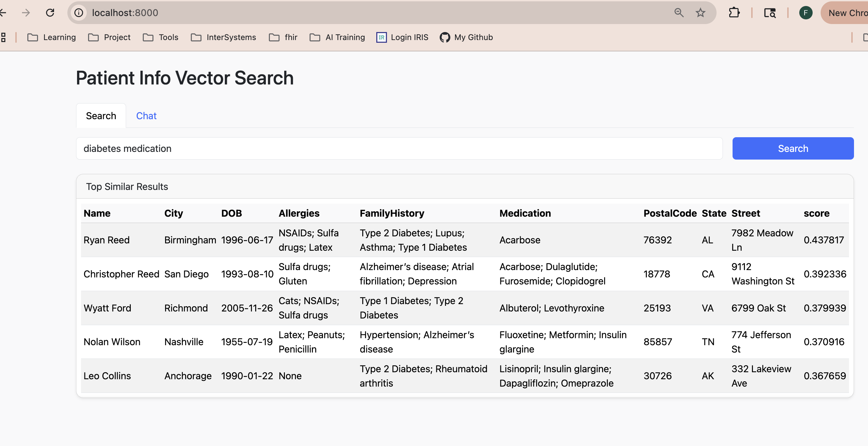868x446 pixels.
Task: Open the extensions puzzle icon
Action: tap(734, 13)
